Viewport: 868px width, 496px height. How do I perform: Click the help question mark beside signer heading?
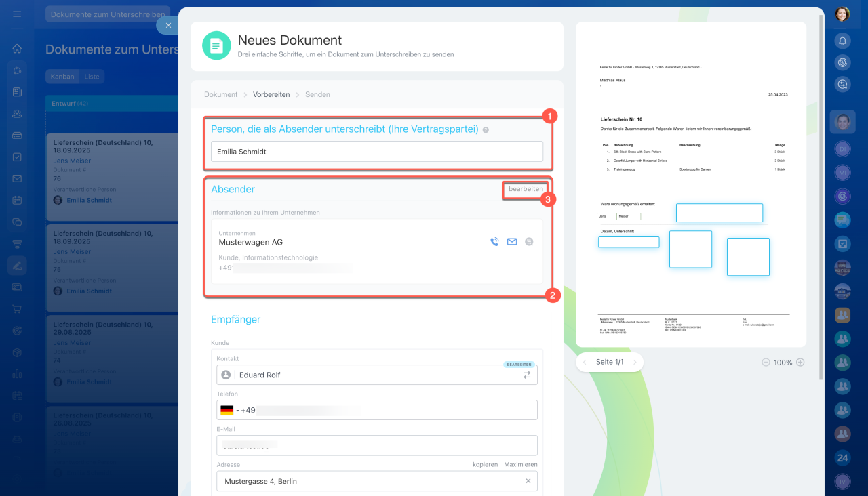[x=486, y=129]
